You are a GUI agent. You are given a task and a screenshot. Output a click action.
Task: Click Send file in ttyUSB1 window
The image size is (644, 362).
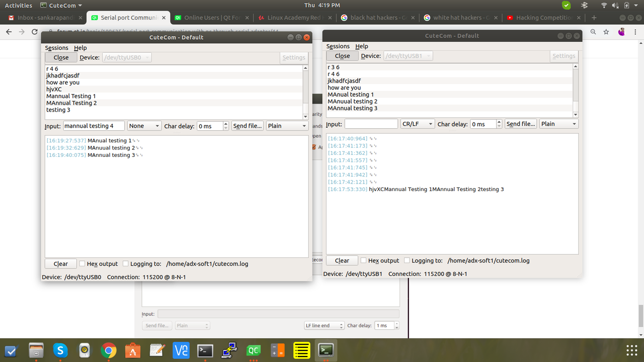click(x=521, y=124)
